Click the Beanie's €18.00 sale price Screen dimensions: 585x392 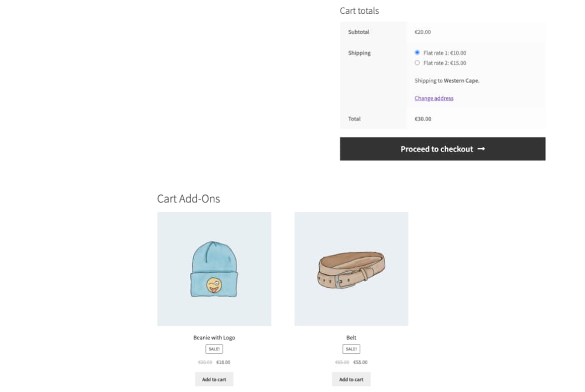(223, 362)
